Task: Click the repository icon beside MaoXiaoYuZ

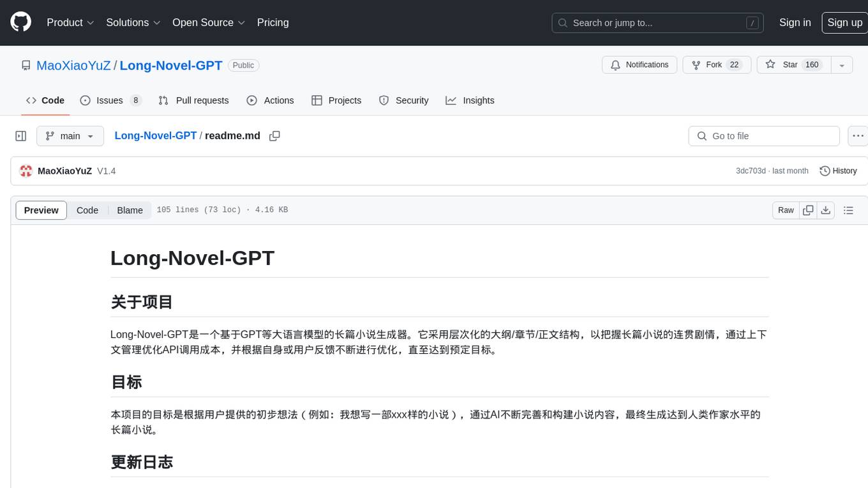Action: tap(26, 65)
